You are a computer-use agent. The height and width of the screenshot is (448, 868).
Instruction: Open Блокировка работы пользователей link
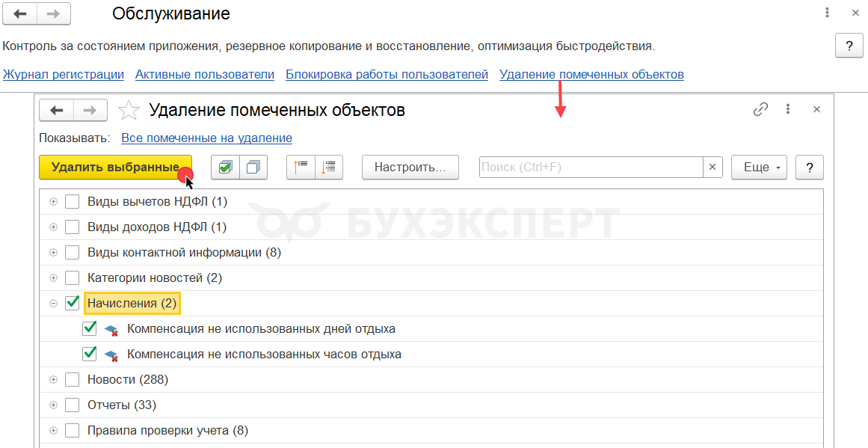[x=387, y=74]
